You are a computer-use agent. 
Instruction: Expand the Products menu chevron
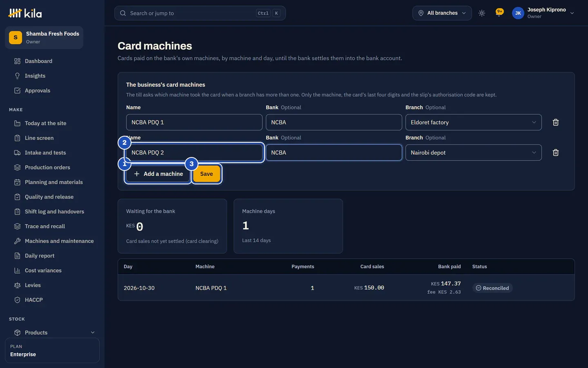pyautogui.click(x=93, y=332)
